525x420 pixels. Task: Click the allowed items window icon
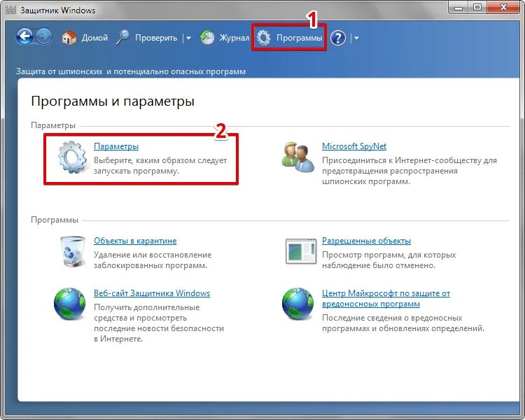301,251
